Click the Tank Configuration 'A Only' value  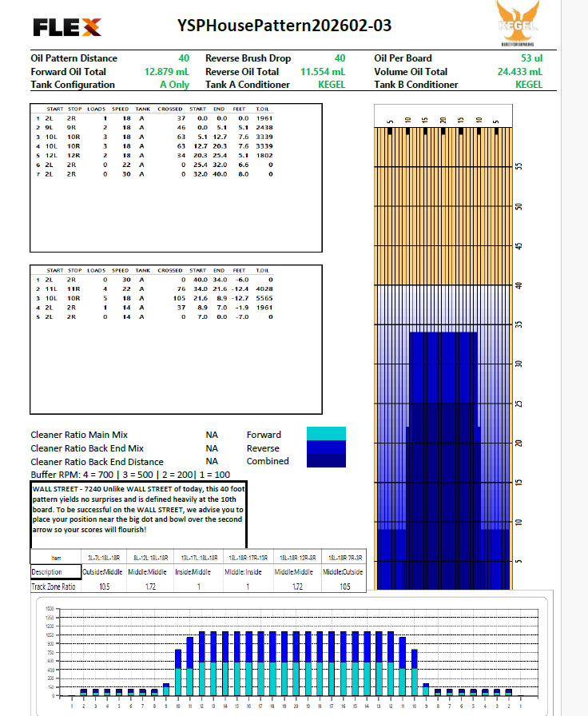[174, 85]
